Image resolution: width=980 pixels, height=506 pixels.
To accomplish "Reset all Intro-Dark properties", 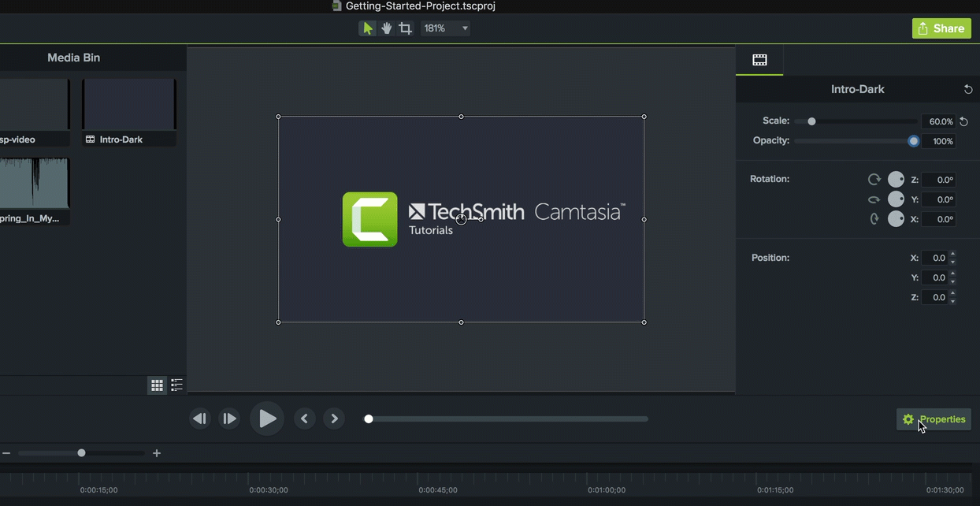I will point(968,89).
